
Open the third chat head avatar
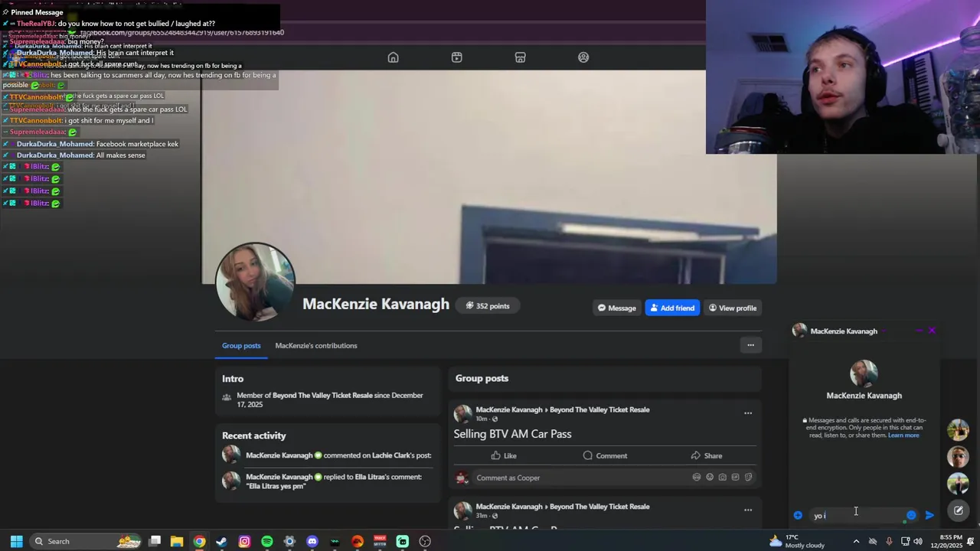click(958, 484)
